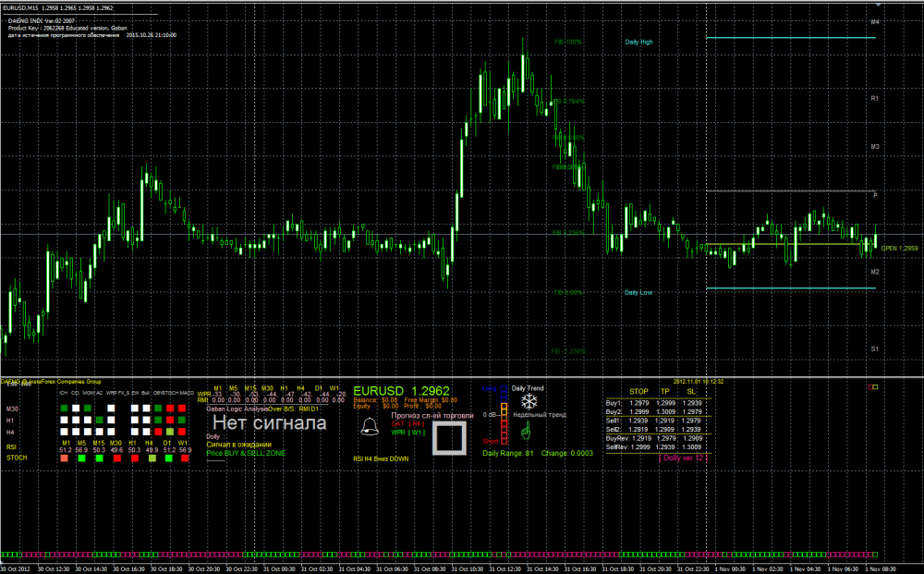Click the 'Change: 0.0003' text

tap(567, 453)
